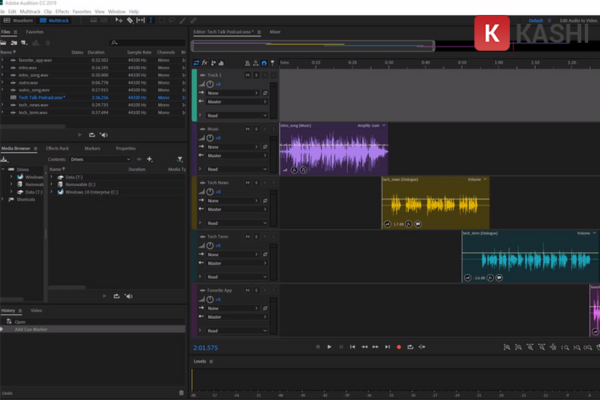
Task: Select the Default workspace
Action: click(536, 20)
